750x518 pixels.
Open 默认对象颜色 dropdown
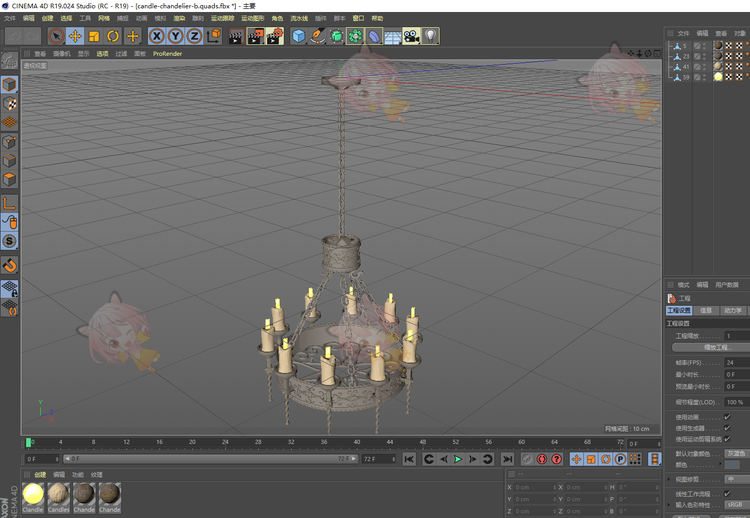click(737, 453)
